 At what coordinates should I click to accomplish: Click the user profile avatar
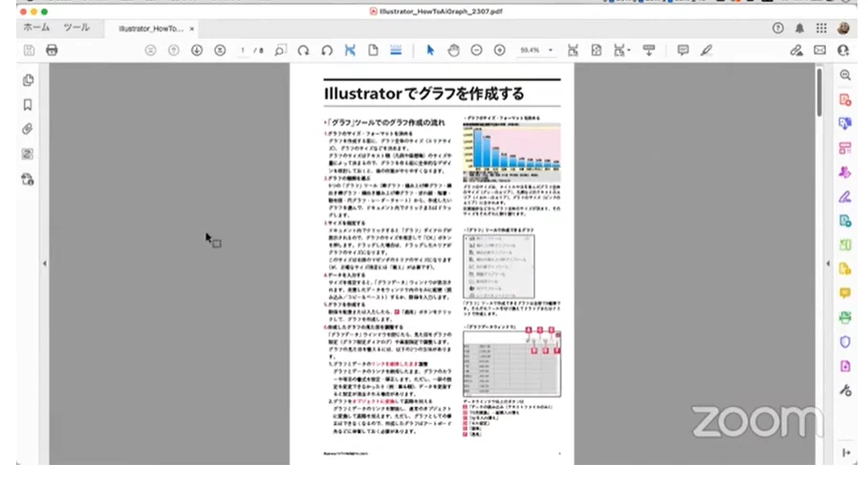tap(843, 29)
